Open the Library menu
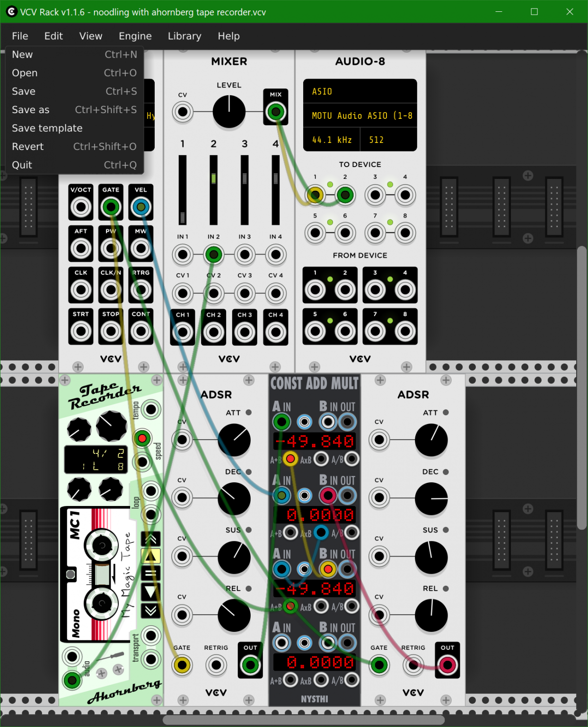 pos(184,36)
